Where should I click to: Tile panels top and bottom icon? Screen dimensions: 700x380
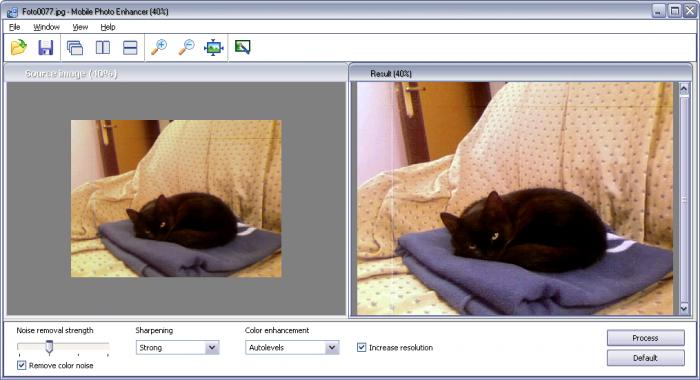[x=130, y=47]
